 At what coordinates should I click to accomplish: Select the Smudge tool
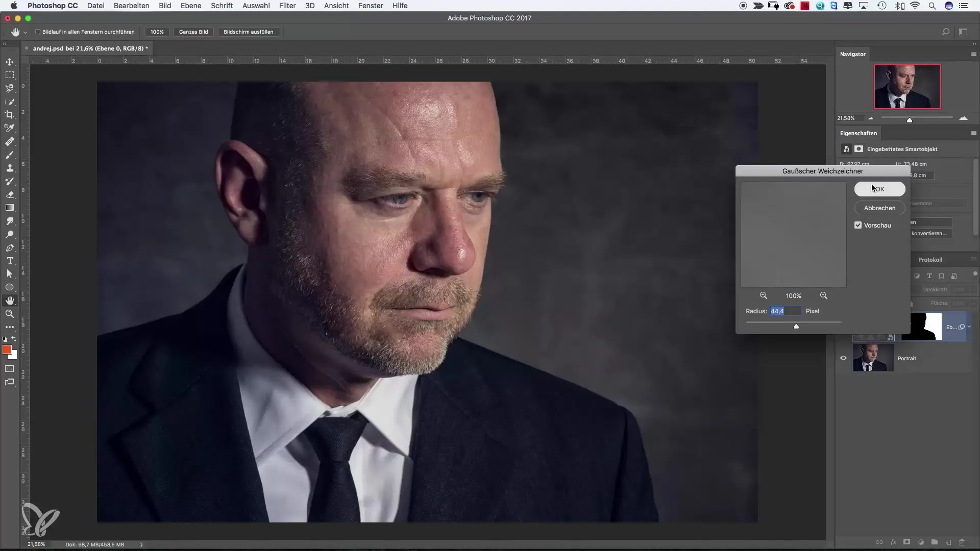coord(10,221)
